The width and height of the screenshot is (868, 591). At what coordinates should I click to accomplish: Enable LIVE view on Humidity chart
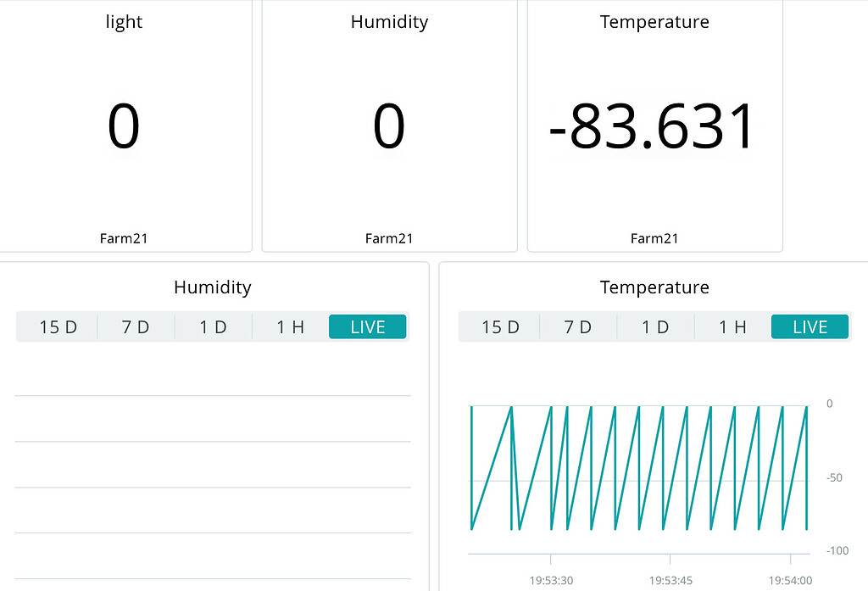(368, 327)
